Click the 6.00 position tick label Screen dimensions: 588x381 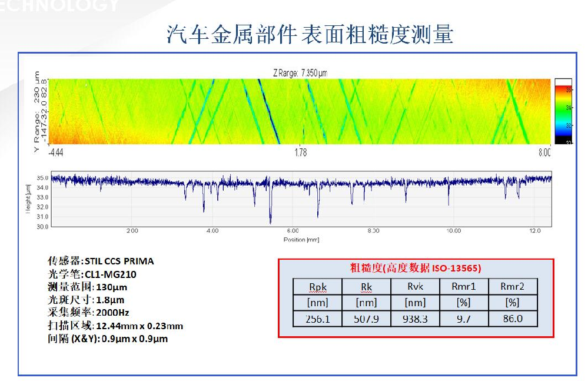click(x=293, y=231)
